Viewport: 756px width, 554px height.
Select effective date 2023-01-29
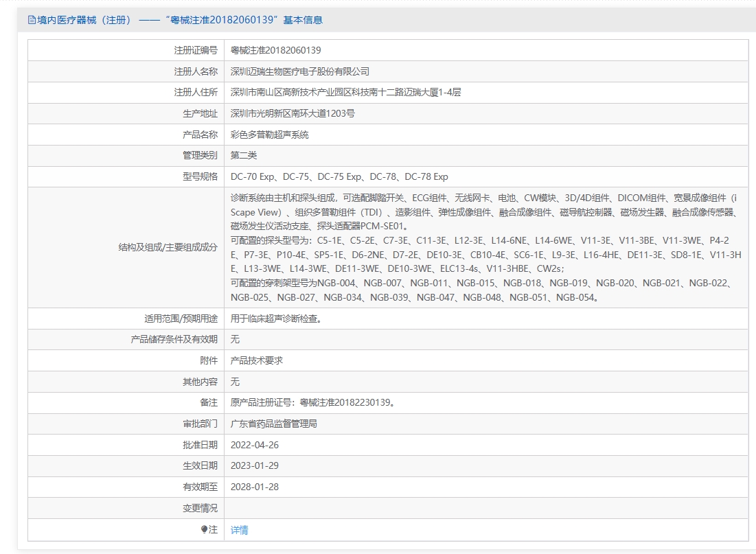tap(255, 465)
